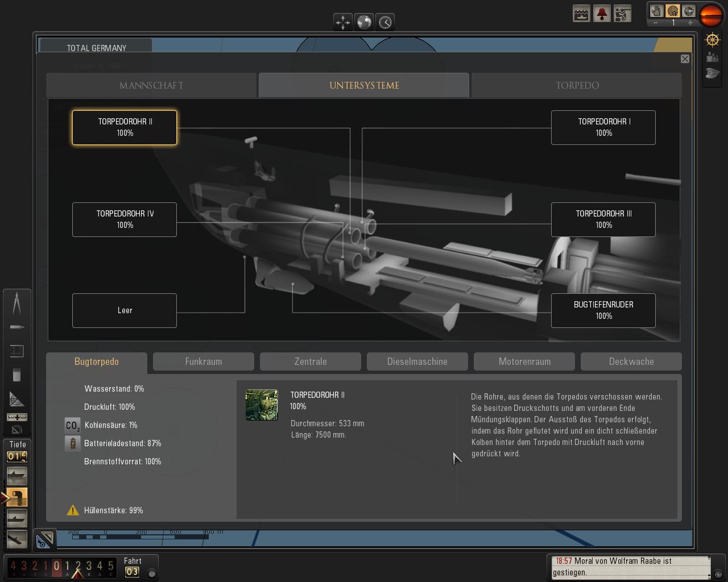
Task: Set engine telegraph to ahead 5
Action: 110,566
